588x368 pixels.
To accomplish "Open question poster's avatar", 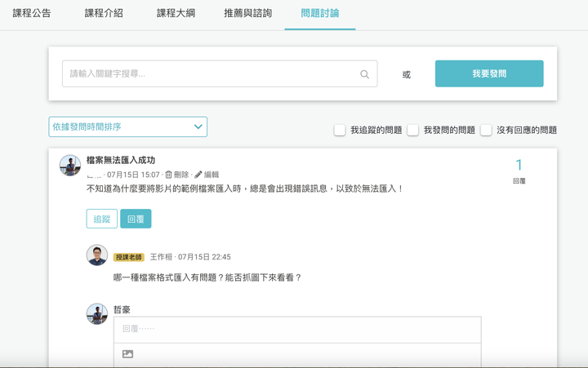I will 70,166.
